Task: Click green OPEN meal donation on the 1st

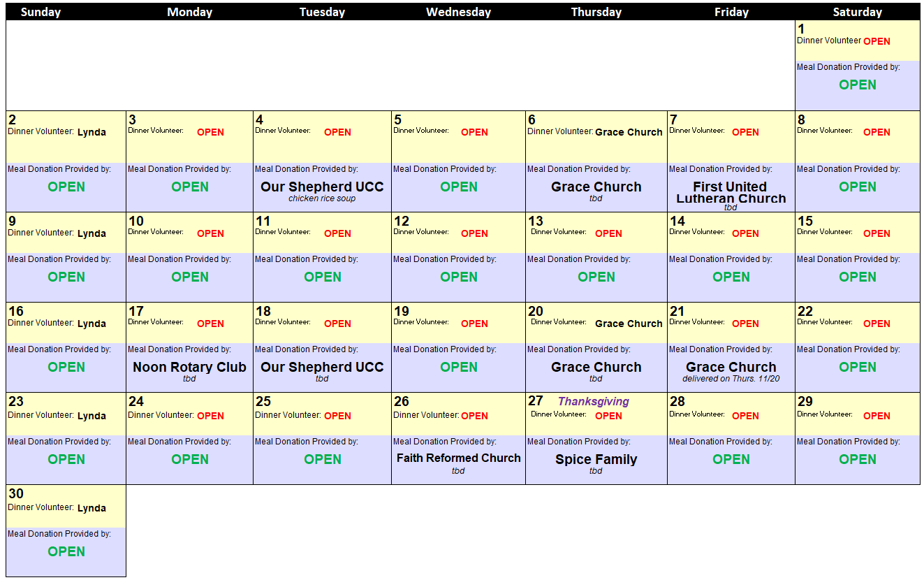Action: tap(857, 85)
